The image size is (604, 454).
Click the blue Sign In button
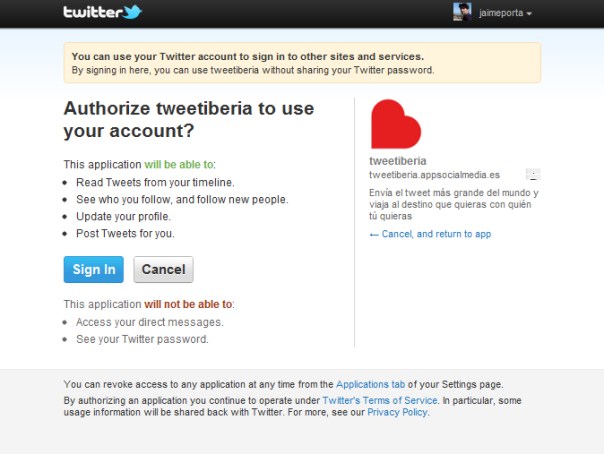click(94, 270)
